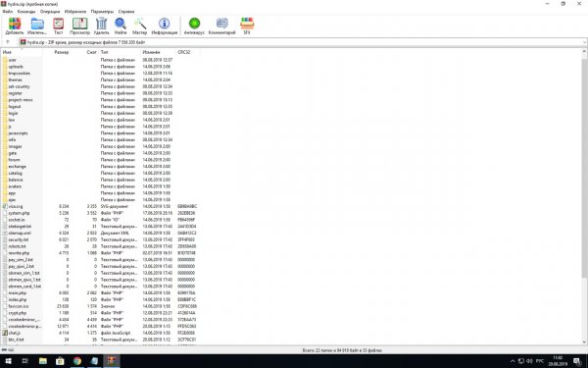Image resolution: width=588 pixels, height=368 pixels.
Task: Select the system.php file row
Action: click(x=19, y=213)
